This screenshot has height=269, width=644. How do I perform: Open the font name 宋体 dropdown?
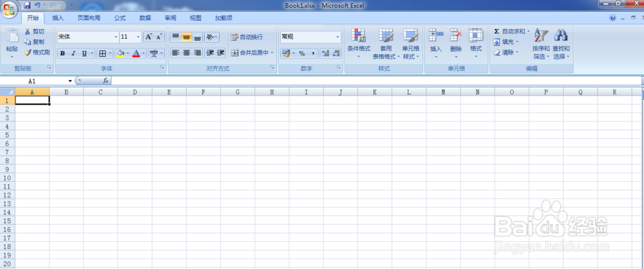[116, 37]
